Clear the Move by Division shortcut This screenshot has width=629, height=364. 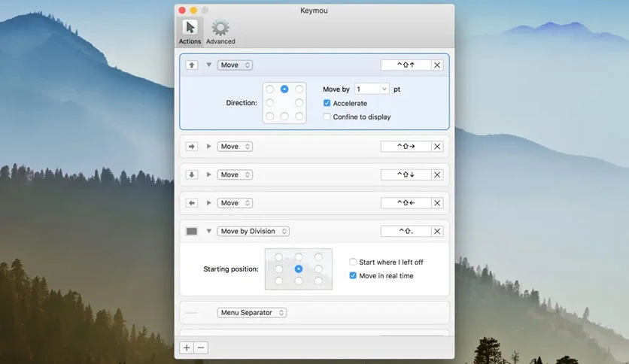click(x=437, y=232)
